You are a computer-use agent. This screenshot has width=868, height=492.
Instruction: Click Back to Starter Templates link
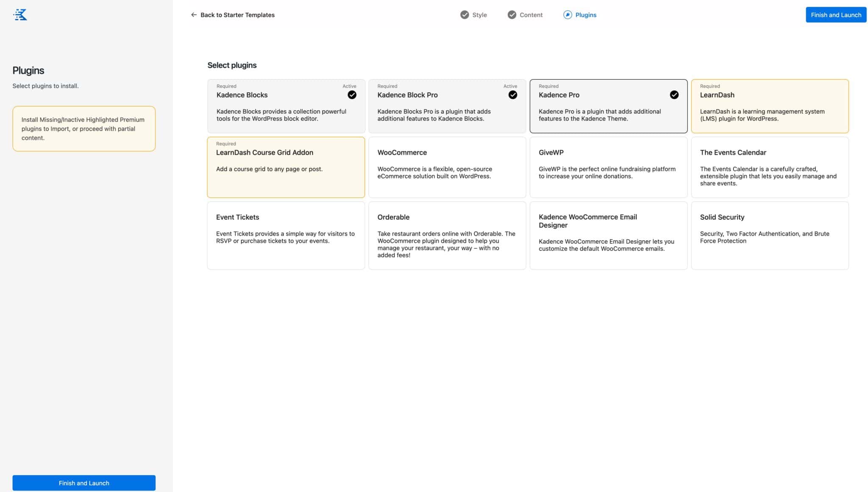[237, 14]
